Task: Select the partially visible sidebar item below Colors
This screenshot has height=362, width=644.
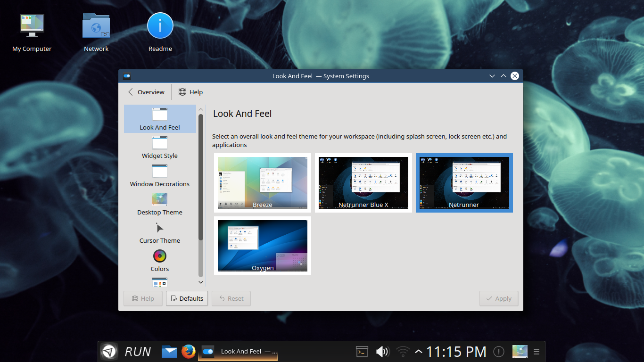Action: (160, 282)
